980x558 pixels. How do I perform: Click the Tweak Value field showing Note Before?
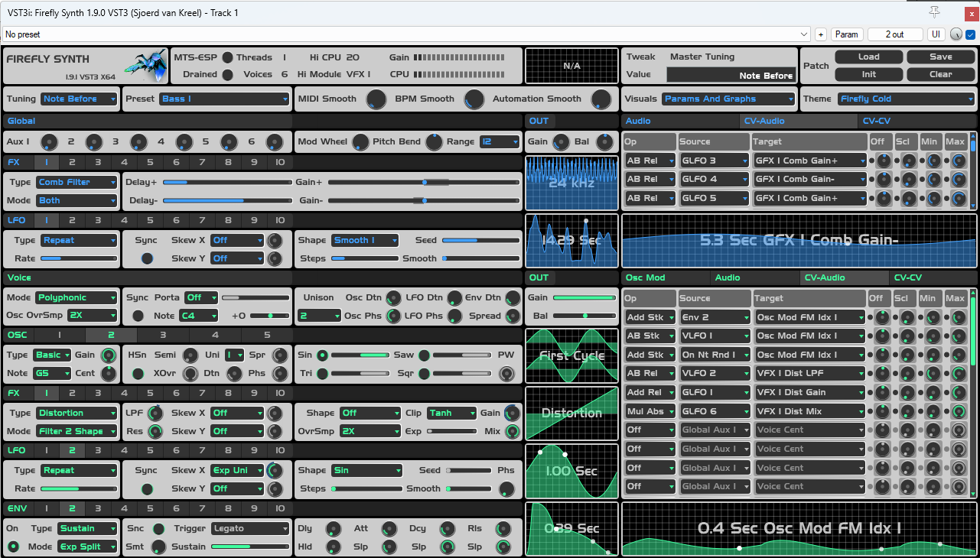pos(731,75)
